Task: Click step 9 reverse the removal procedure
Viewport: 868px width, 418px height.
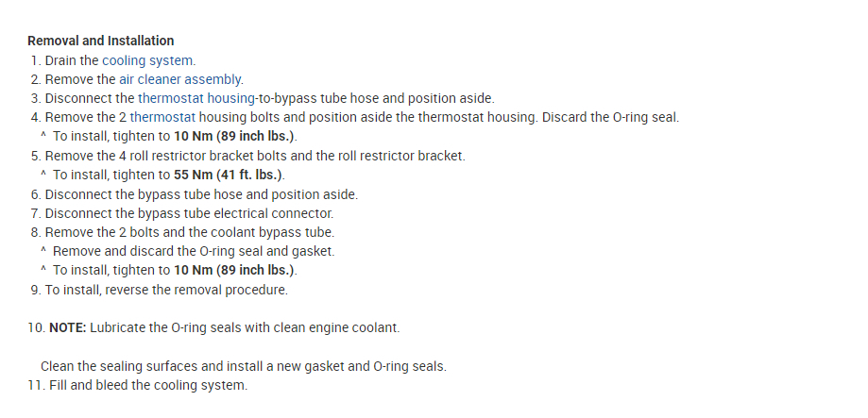Action: pyautogui.click(x=166, y=290)
